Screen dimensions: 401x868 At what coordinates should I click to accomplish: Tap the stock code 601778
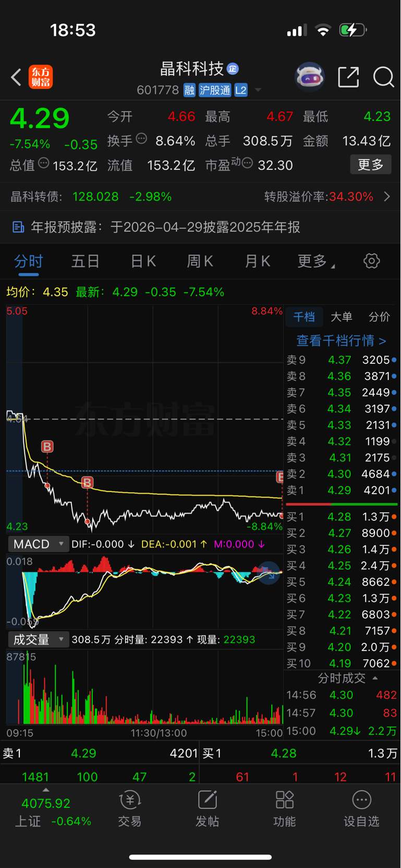pyautogui.click(x=158, y=90)
